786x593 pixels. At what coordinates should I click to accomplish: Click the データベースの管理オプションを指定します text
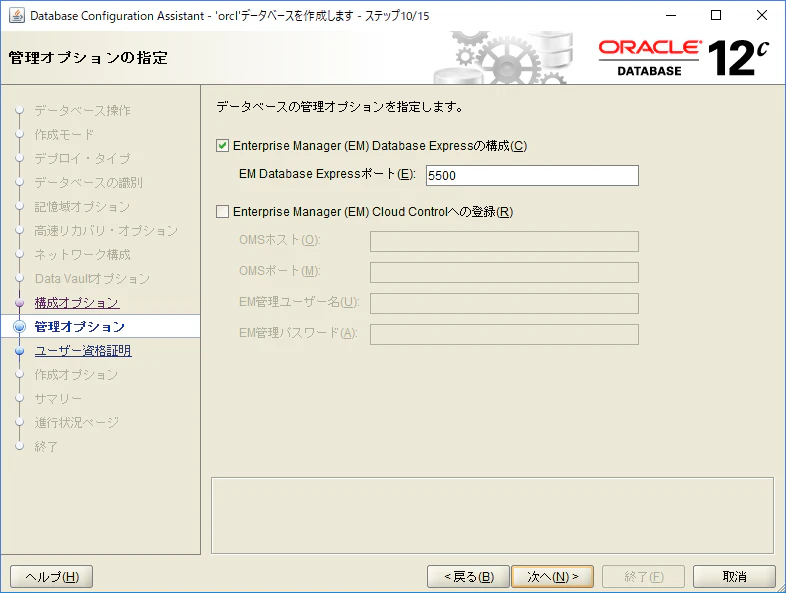(x=340, y=107)
